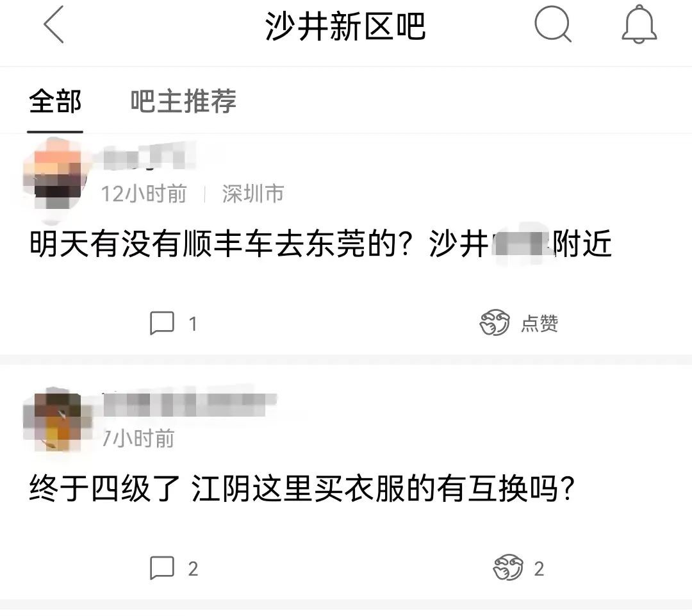692x616 pixels.
Task: Tap the 点赞 label
Action: click(x=540, y=323)
